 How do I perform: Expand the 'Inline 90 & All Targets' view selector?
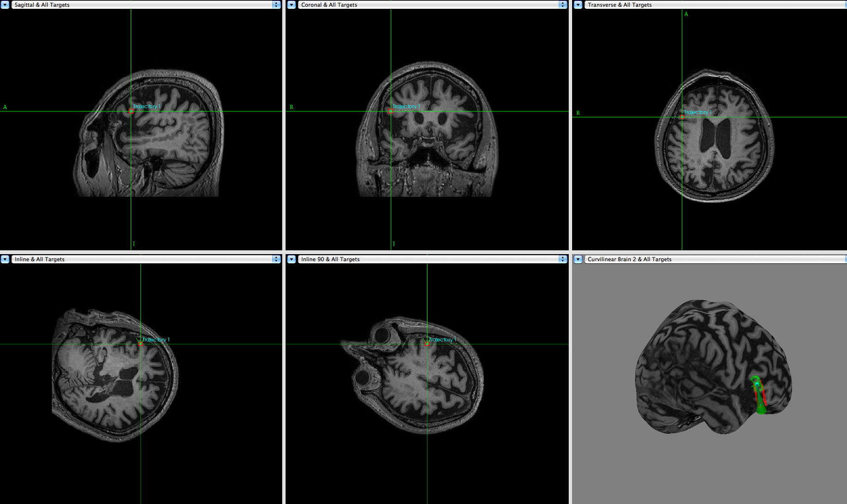(432, 259)
